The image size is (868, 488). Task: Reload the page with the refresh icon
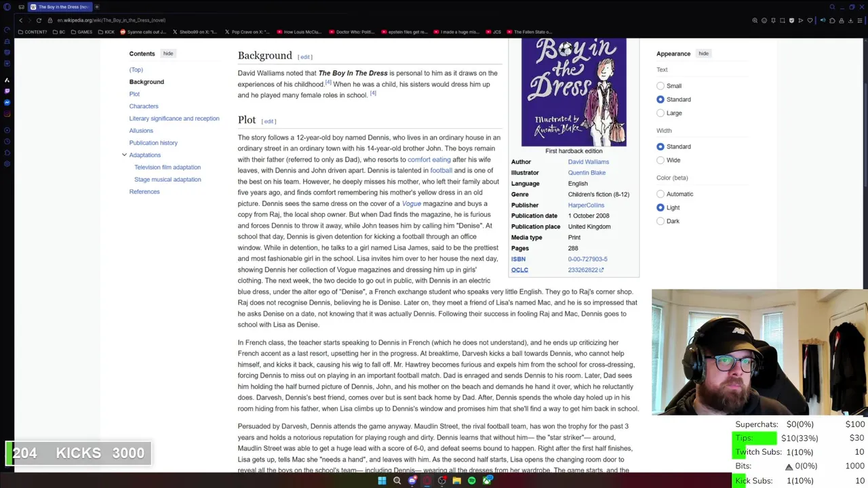(39, 20)
